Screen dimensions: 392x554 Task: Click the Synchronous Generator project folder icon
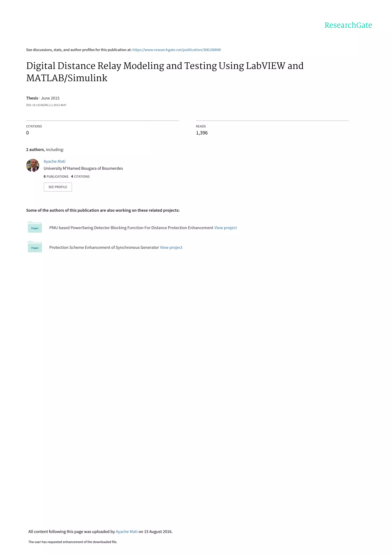pos(35,247)
